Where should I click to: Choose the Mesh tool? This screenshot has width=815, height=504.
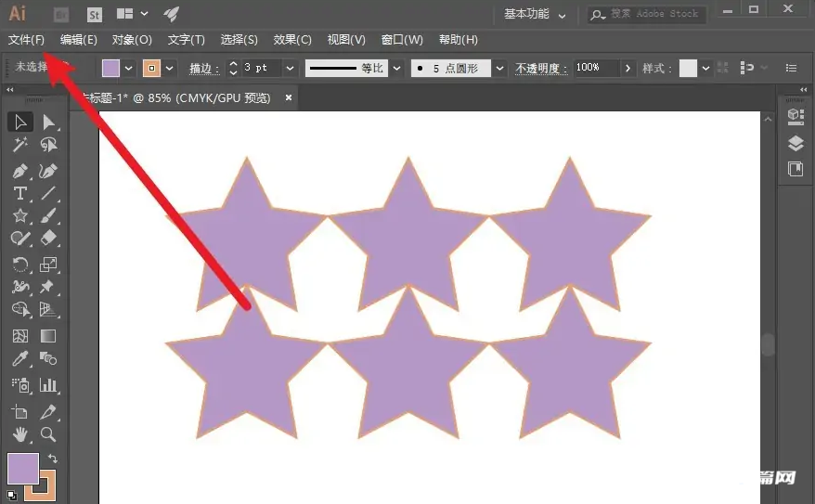[x=20, y=336]
